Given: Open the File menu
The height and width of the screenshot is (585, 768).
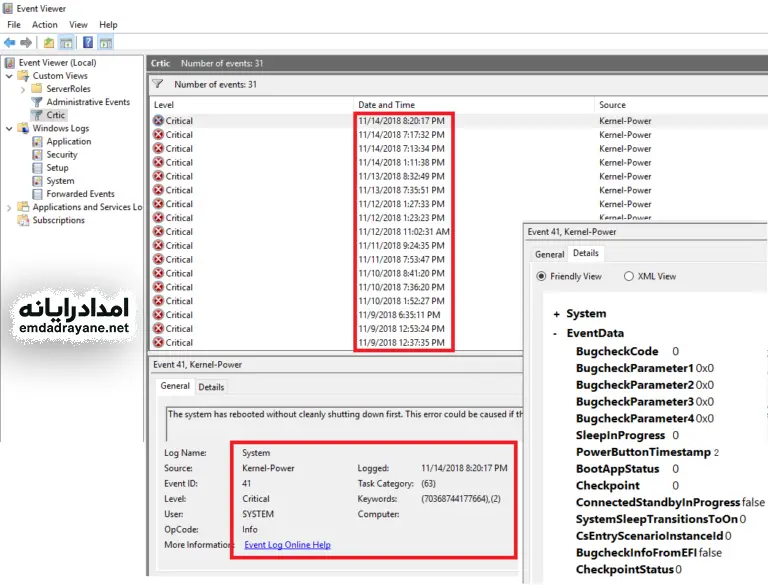Looking at the screenshot, I should click(14, 24).
